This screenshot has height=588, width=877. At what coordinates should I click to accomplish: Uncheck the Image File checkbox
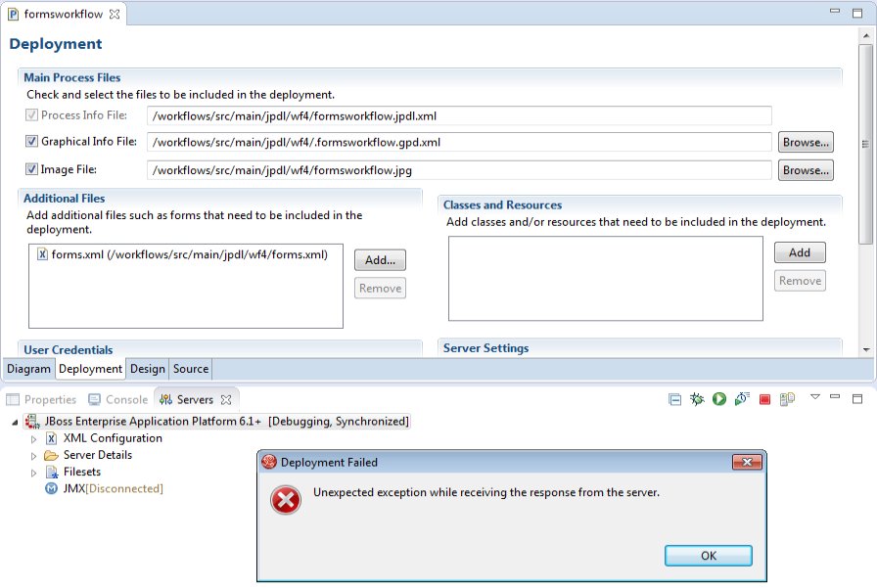[x=32, y=169]
